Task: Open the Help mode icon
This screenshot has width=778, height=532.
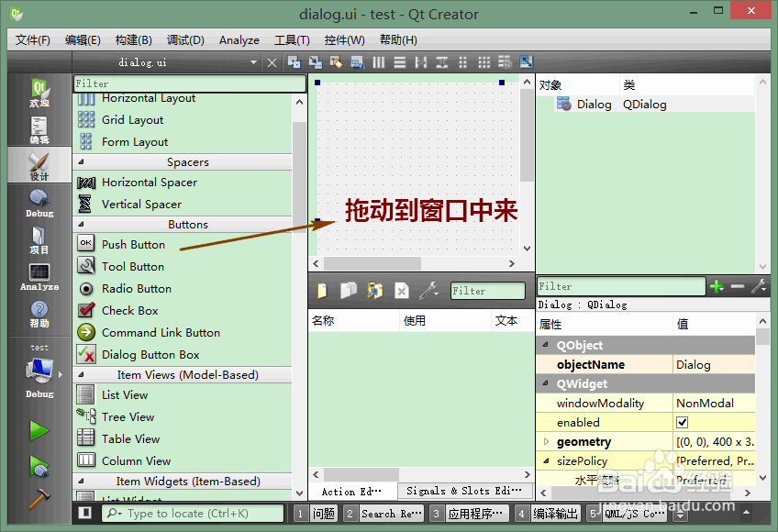Action: click(x=39, y=313)
